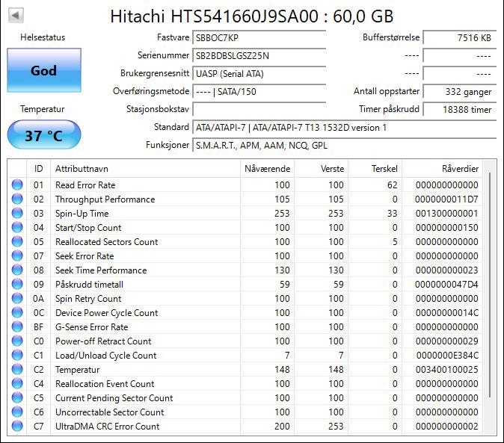Select the 37 °C temperature indicator
Viewport: 504px width, 443px height.
(x=44, y=134)
